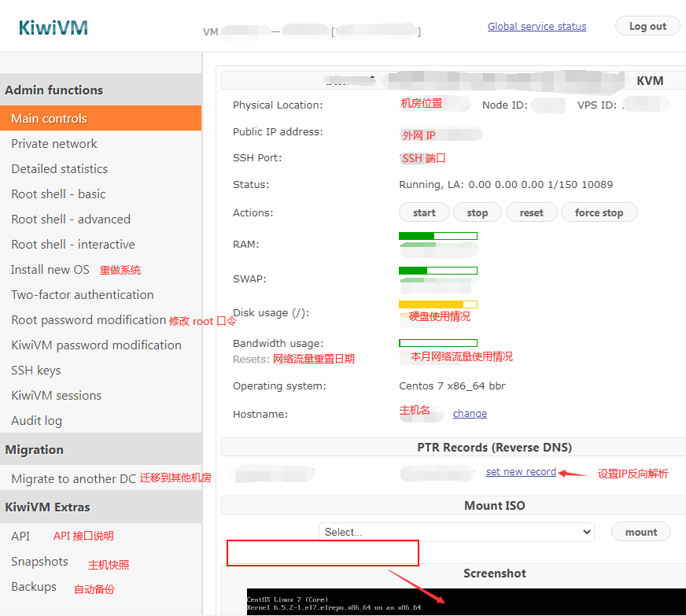The image size is (686, 616).
Task: Click the Public IP address label
Action: point(278,131)
